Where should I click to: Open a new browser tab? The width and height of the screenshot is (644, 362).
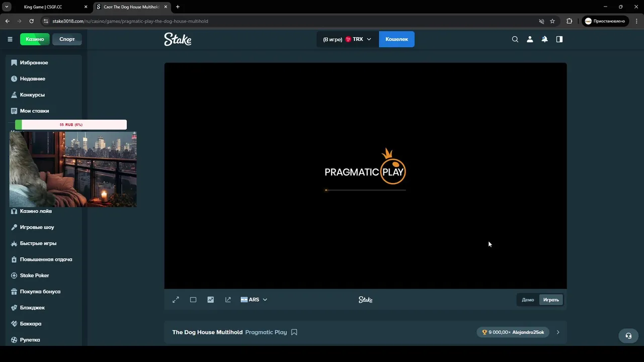tap(178, 7)
